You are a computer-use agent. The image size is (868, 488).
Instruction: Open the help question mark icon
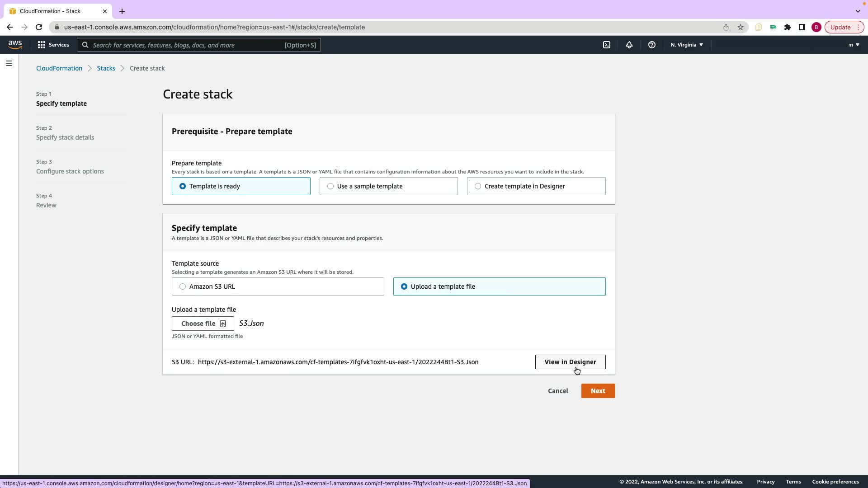651,45
